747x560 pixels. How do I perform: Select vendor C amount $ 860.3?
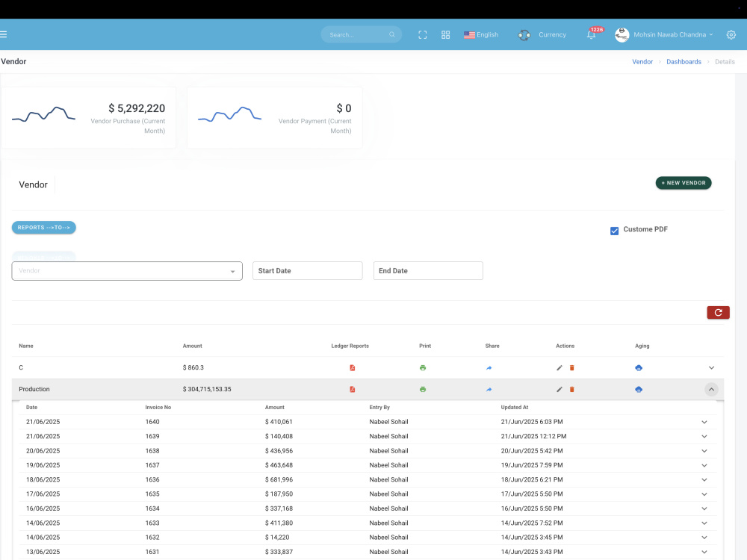point(193,367)
